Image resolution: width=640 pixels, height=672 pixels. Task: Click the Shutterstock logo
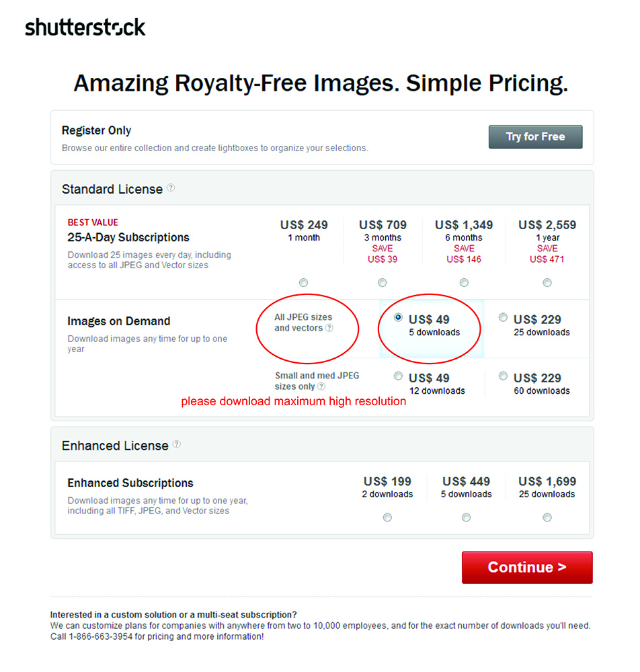(x=85, y=28)
